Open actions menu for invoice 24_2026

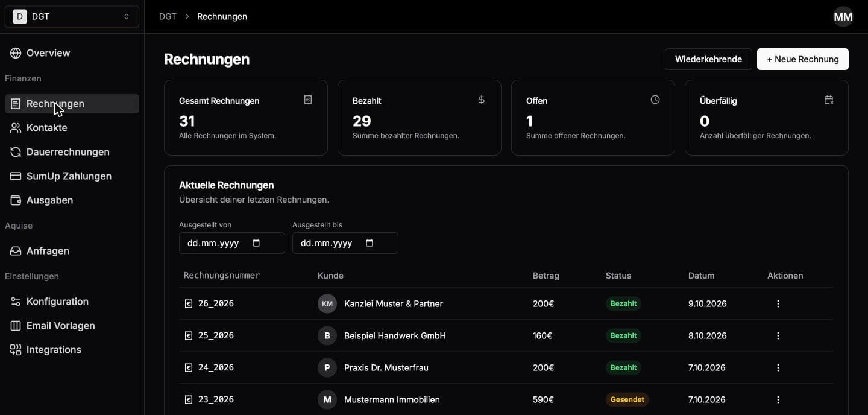pos(778,367)
